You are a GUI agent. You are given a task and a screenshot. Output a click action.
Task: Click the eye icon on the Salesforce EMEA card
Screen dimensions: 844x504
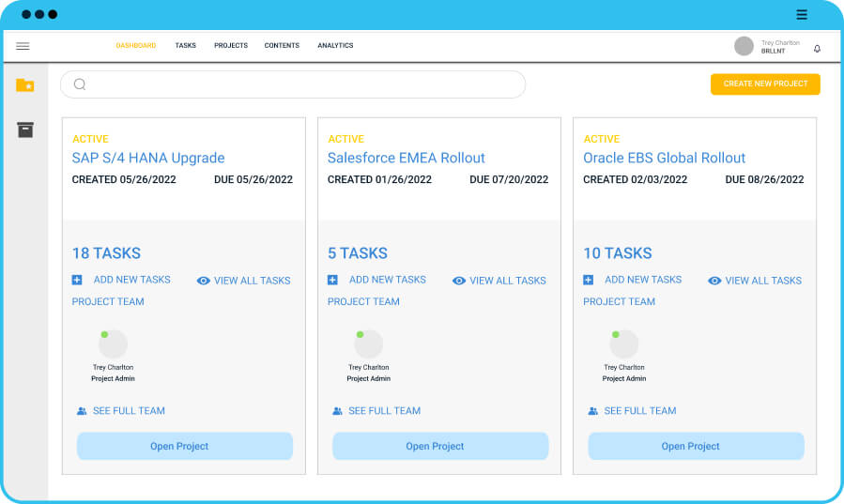point(459,281)
